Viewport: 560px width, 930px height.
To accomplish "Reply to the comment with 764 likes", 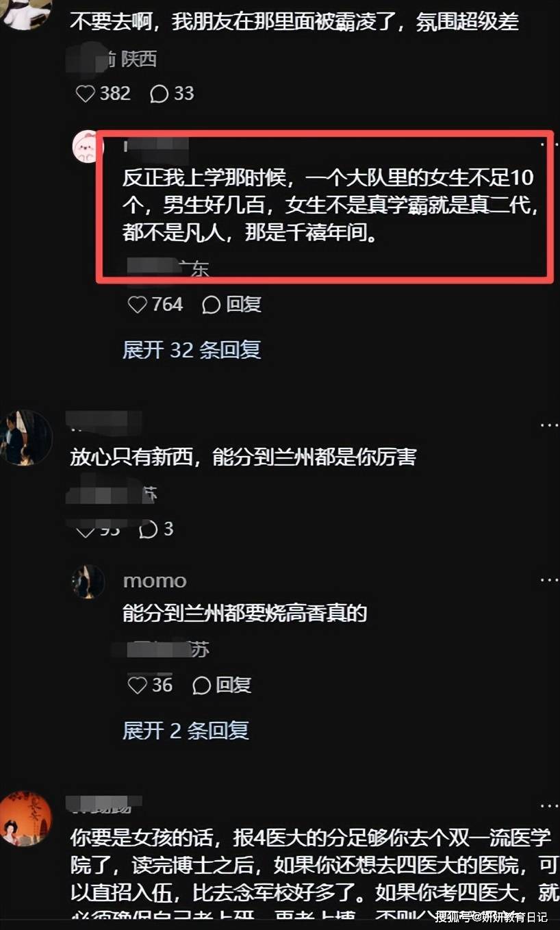I will click(x=231, y=305).
